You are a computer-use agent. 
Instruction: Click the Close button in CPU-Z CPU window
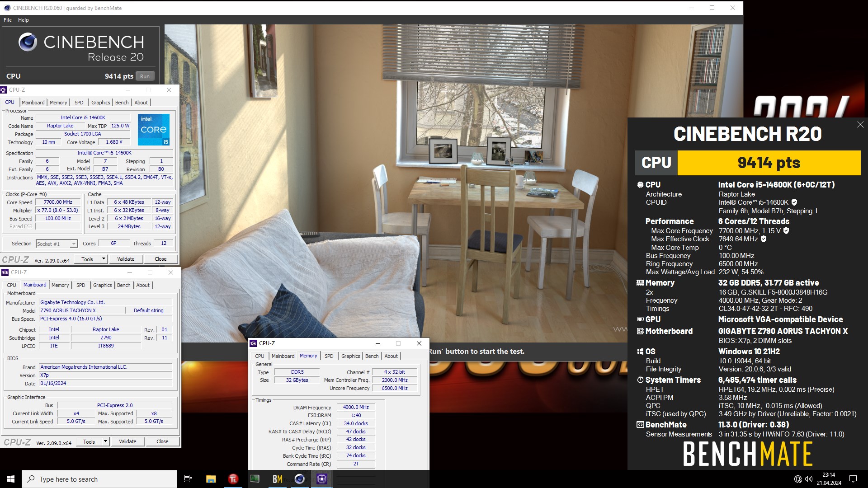(160, 259)
